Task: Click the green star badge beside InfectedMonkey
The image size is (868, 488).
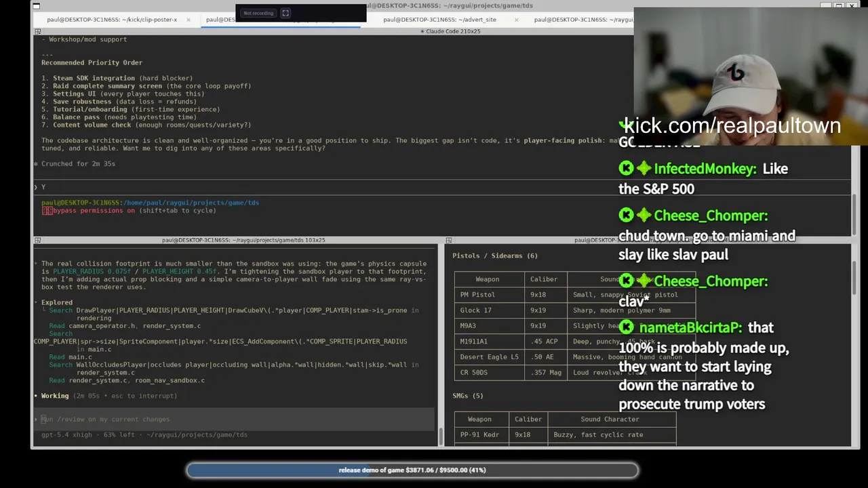Action: pos(644,168)
